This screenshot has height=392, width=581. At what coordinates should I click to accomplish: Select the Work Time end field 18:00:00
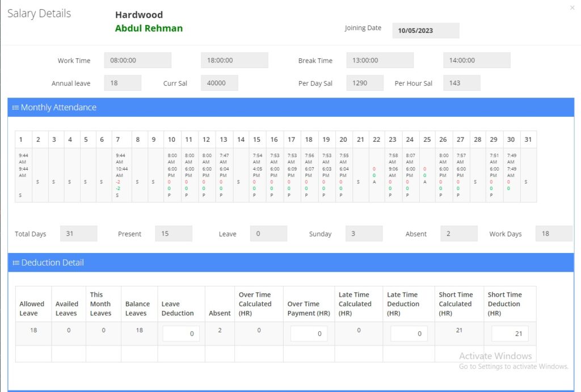coord(234,60)
